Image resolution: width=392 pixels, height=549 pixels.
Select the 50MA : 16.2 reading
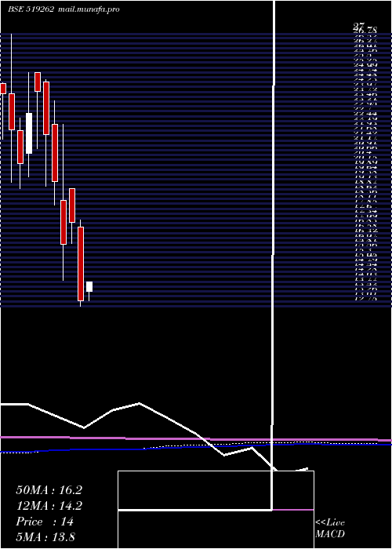[49, 490]
